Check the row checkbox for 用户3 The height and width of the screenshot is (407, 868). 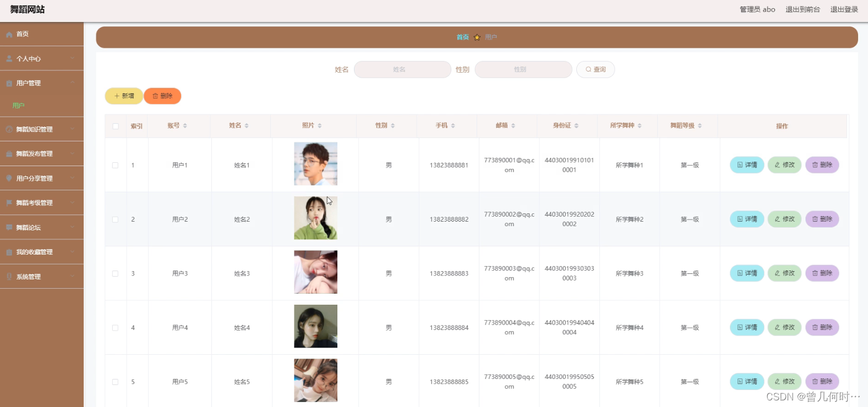click(115, 273)
